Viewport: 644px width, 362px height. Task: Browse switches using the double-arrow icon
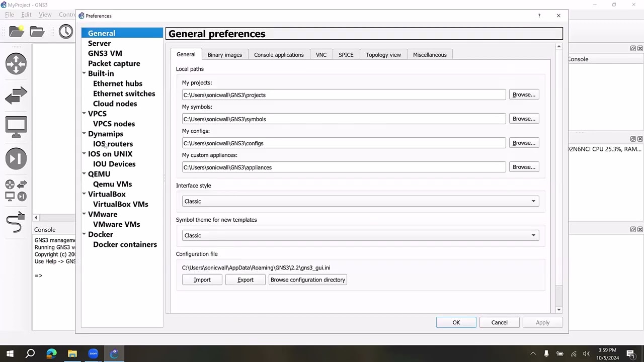[x=16, y=95]
